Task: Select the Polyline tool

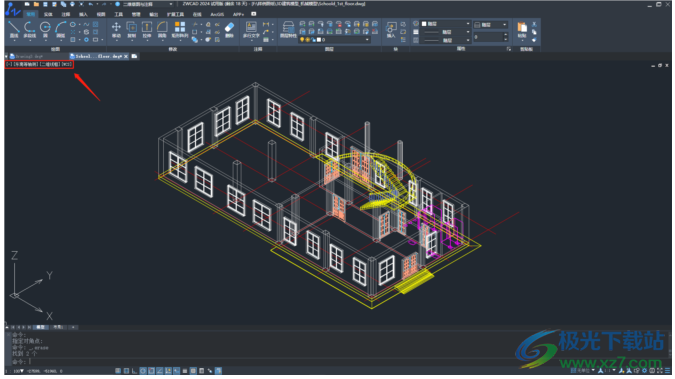Action: pos(29,30)
